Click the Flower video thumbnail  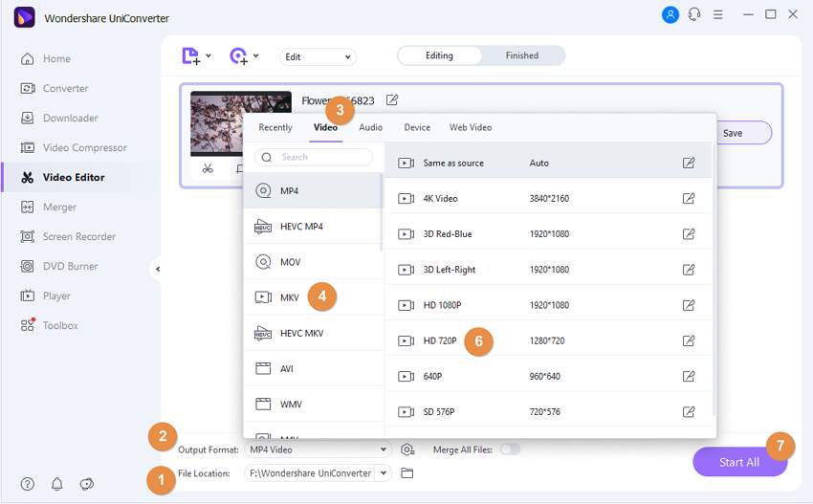tap(241, 123)
